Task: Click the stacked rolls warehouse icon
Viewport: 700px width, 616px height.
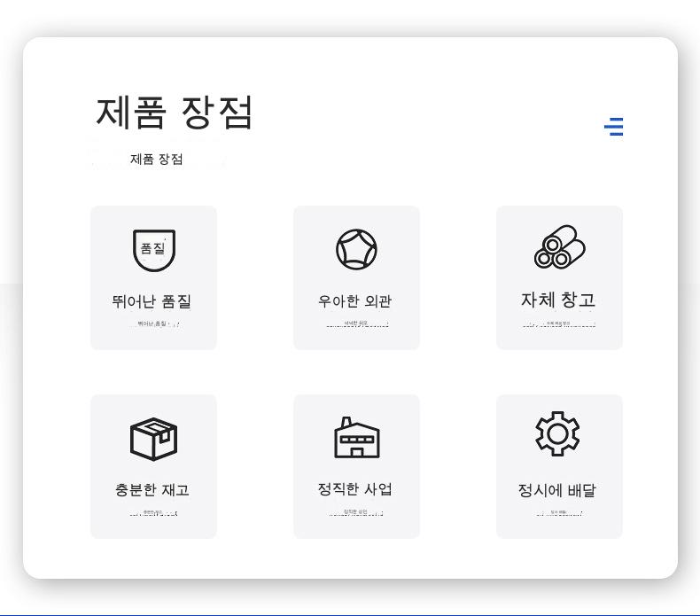Action: [x=559, y=247]
